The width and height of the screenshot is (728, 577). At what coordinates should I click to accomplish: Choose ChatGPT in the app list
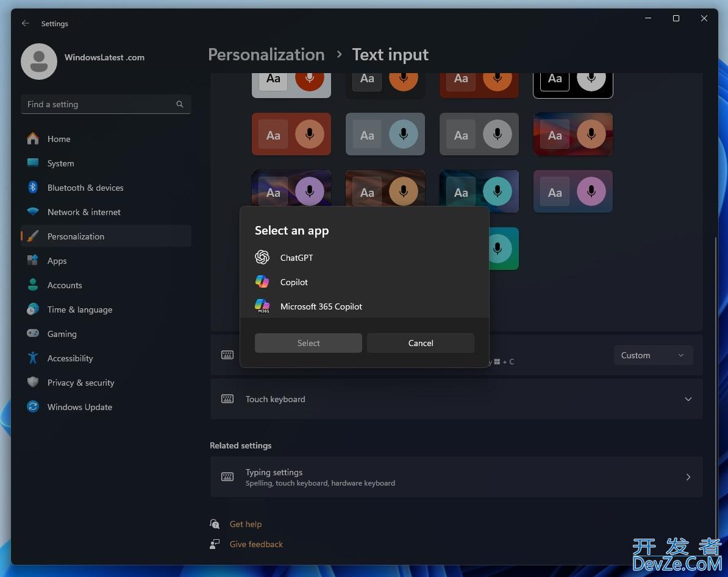pos(365,257)
